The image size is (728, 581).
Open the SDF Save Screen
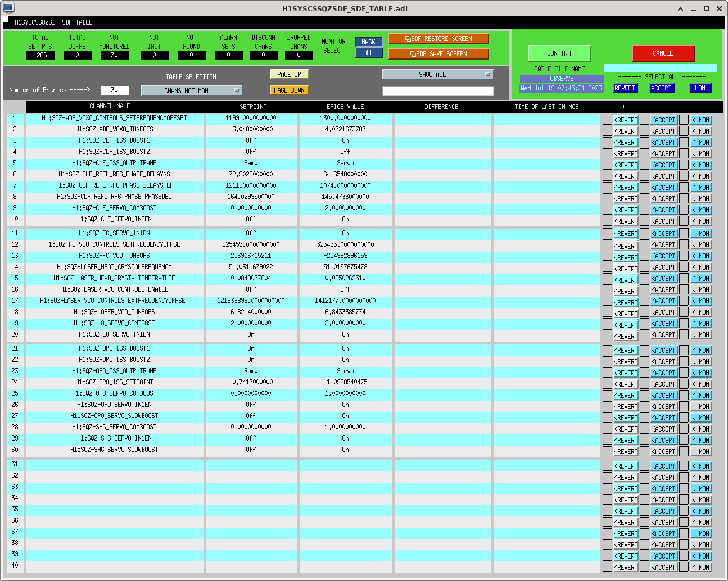click(x=438, y=54)
